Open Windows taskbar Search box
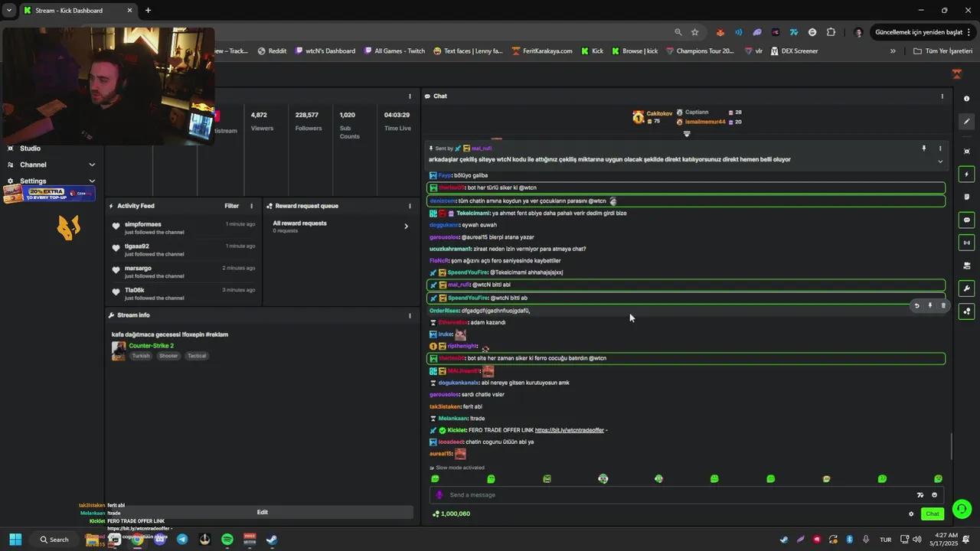This screenshot has height=551, width=980. [x=54, y=540]
